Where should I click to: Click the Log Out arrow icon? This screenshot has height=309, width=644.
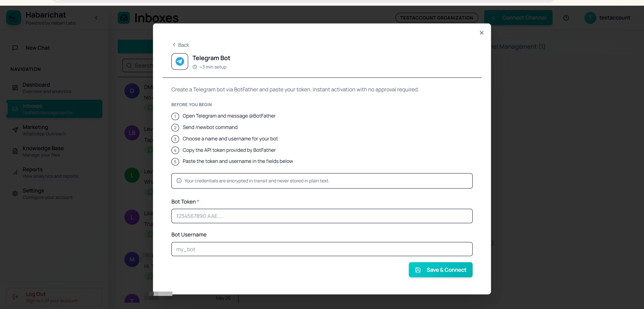[x=15, y=297]
